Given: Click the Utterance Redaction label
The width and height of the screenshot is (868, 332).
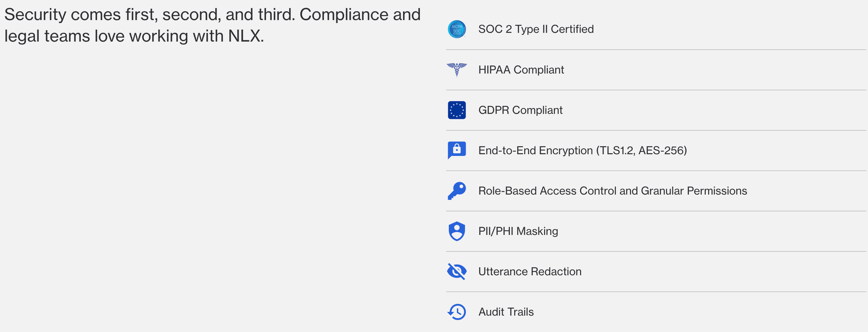Looking at the screenshot, I should (529, 271).
